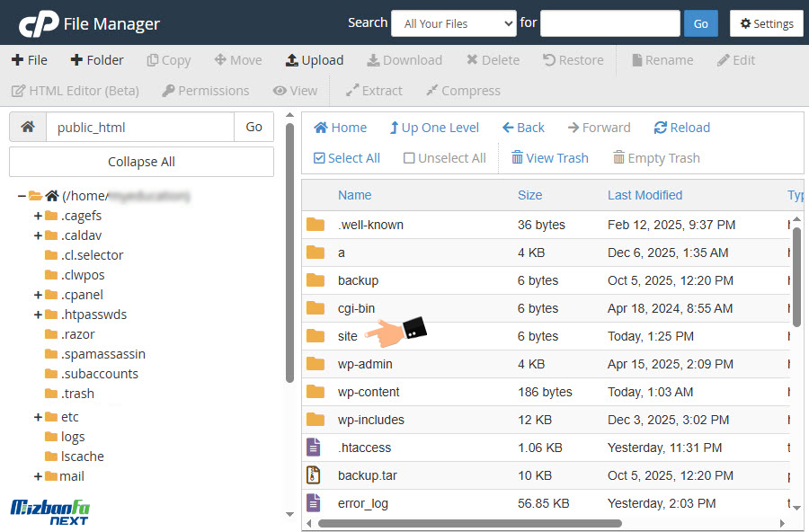
Task: Click the Upload toolbar icon
Action: click(291, 60)
